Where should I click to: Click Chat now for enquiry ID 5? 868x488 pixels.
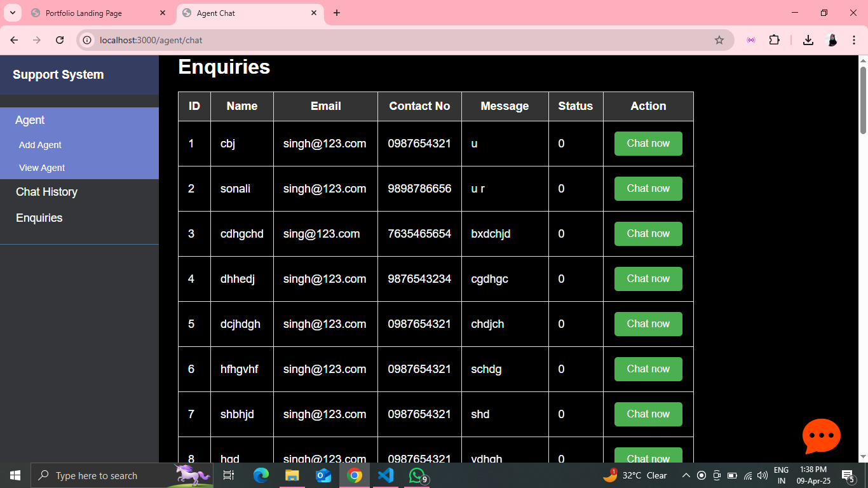pyautogui.click(x=648, y=324)
